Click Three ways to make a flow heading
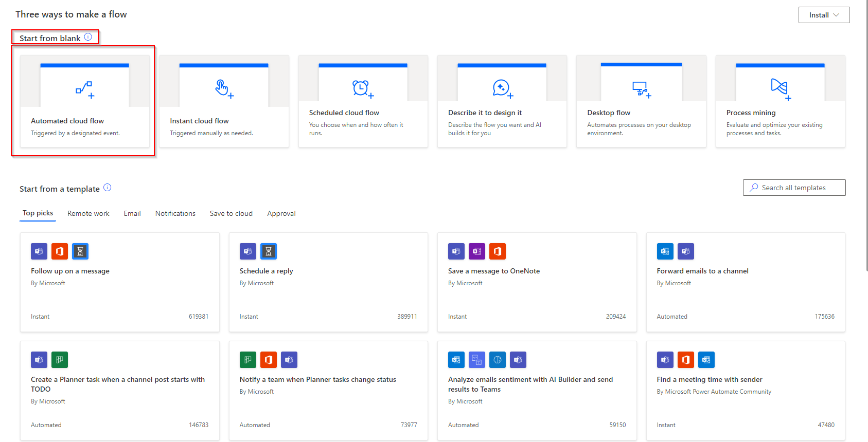Viewport: 868px width, 442px height. click(x=71, y=14)
